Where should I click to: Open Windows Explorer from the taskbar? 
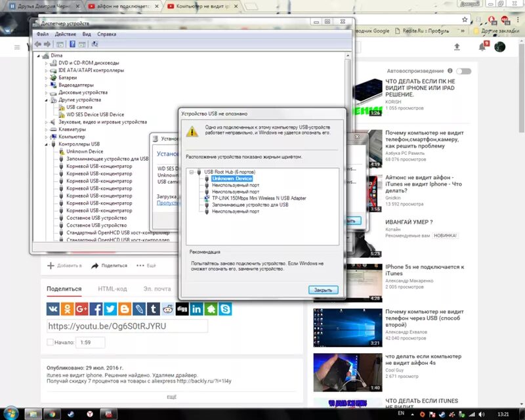coord(33,414)
